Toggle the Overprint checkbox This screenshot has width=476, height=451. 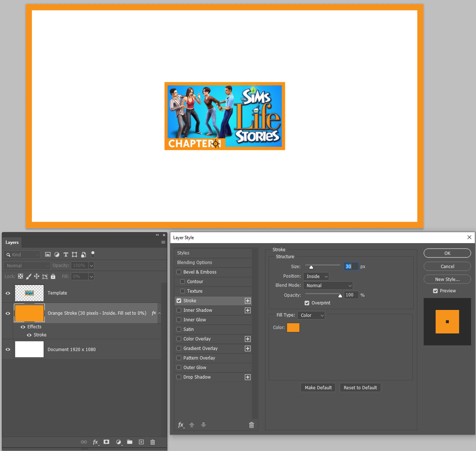tap(307, 303)
